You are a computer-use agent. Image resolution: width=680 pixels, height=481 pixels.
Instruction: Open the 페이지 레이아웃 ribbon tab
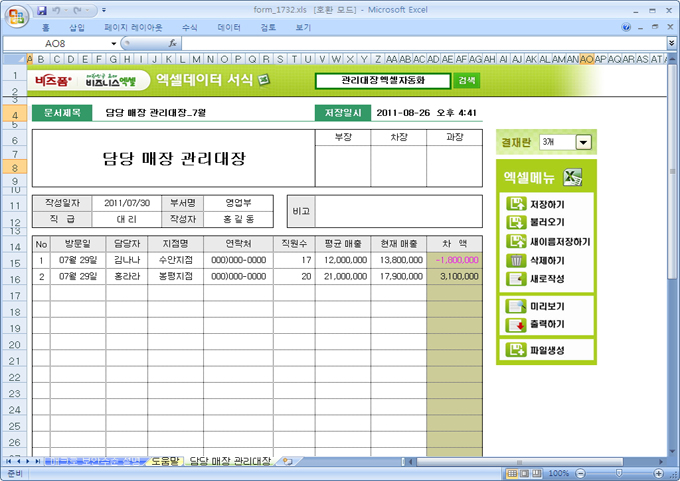tap(133, 28)
